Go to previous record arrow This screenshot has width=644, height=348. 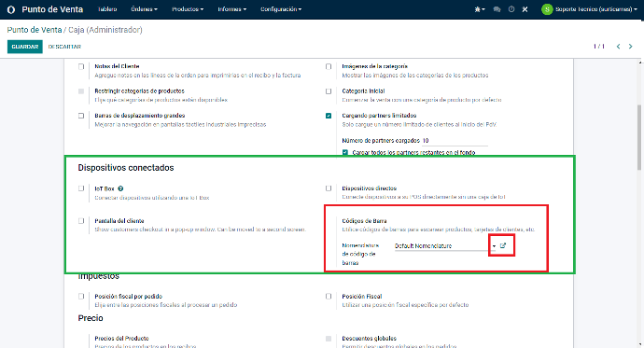click(618, 47)
